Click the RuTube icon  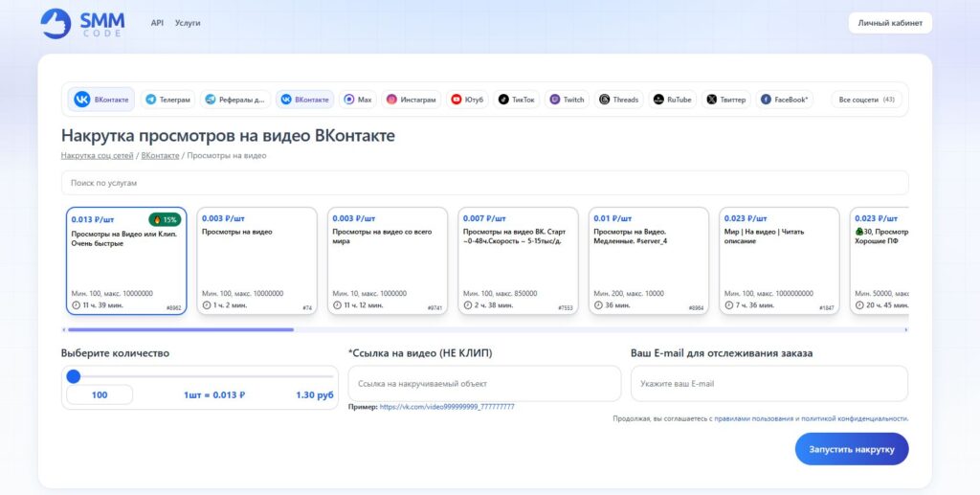658,100
